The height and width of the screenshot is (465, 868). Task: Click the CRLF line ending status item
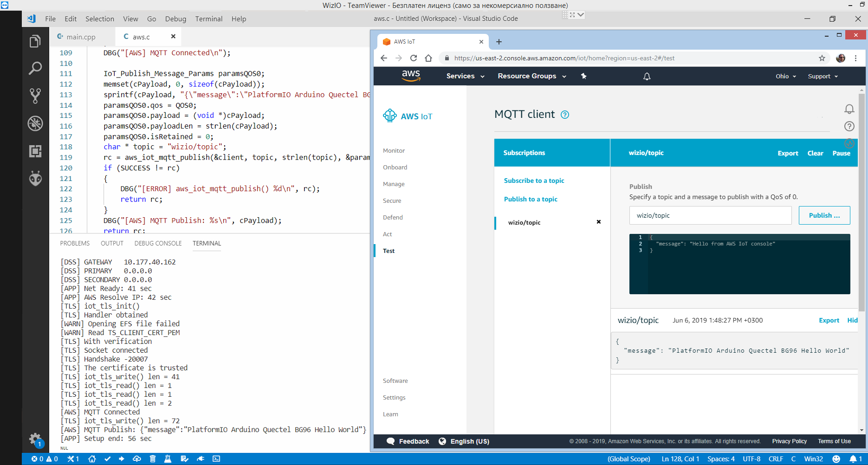pyautogui.click(x=776, y=459)
